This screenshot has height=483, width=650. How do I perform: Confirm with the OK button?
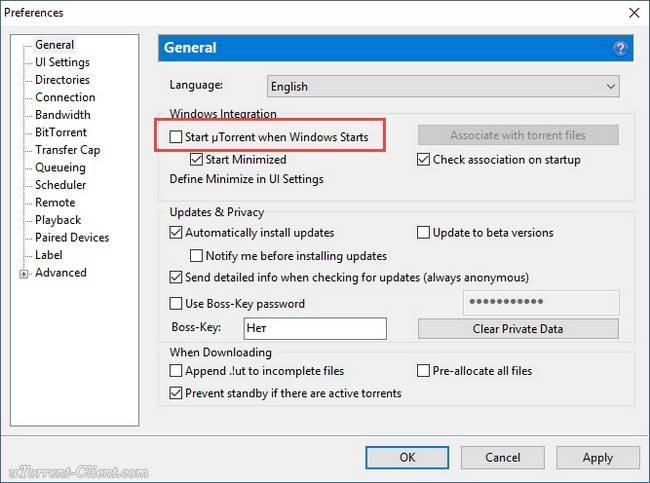pos(407,457)
